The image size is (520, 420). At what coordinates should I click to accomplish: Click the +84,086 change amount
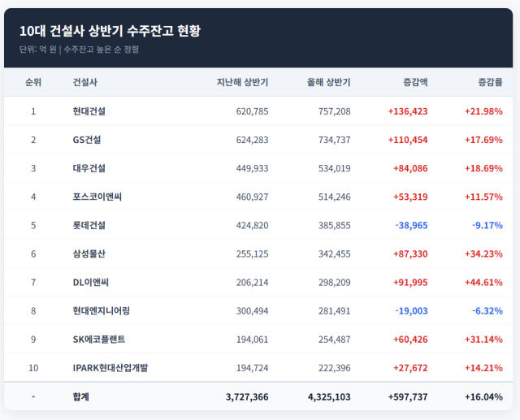coord(410,168)
